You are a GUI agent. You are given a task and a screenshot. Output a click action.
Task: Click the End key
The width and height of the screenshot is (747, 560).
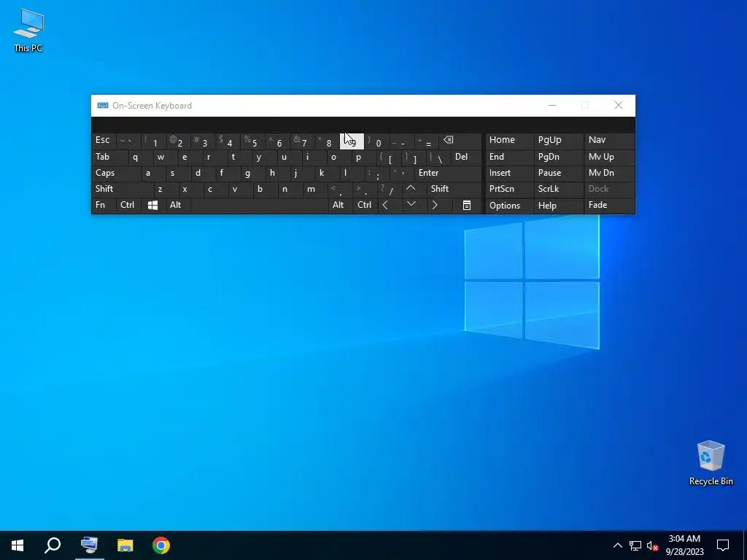509,157
